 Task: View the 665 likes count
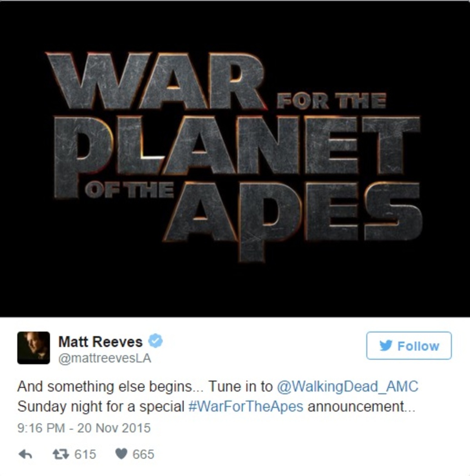click(x=143, y=454)
